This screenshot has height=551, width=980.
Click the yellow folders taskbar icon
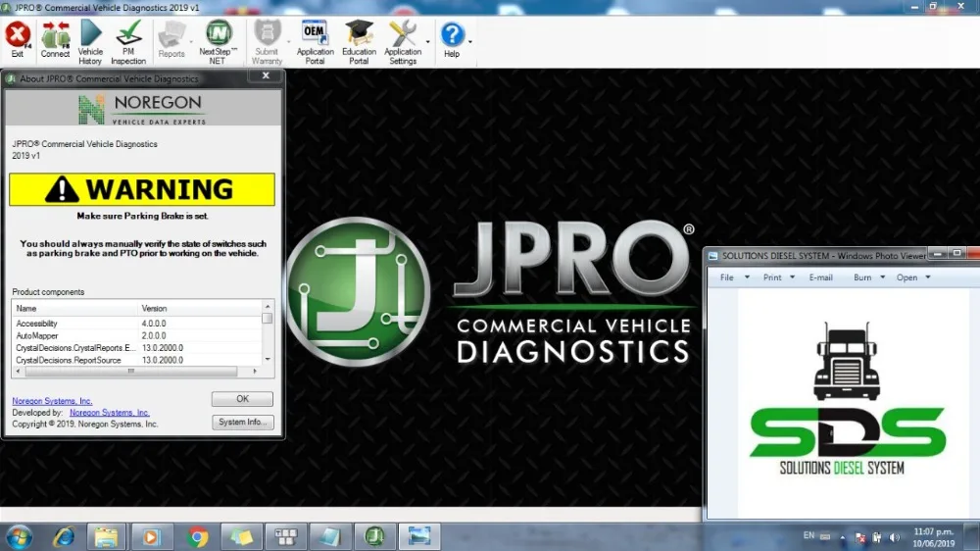click(x=241, y=536)
